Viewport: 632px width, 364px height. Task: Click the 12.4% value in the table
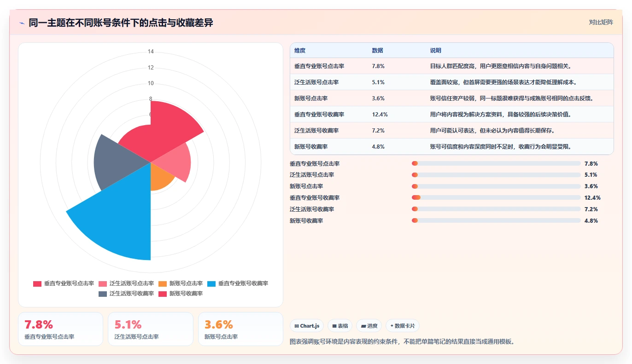tap(380, 115)
